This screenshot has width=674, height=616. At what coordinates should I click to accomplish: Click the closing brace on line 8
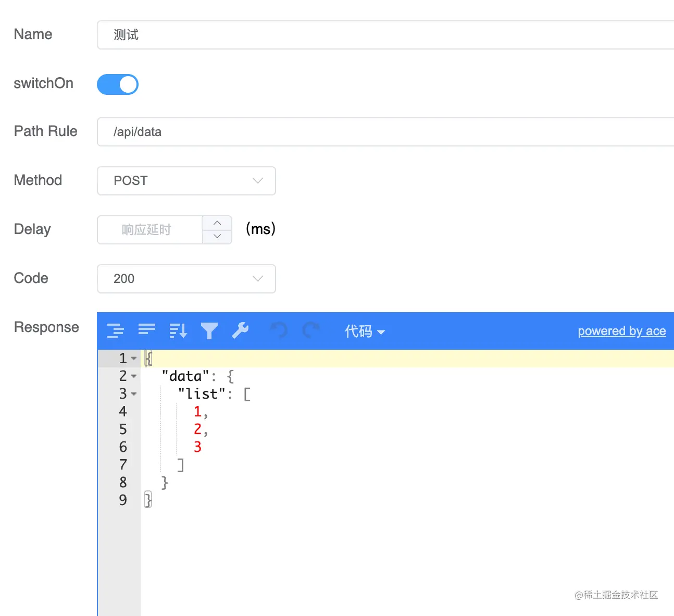[165, 483]
